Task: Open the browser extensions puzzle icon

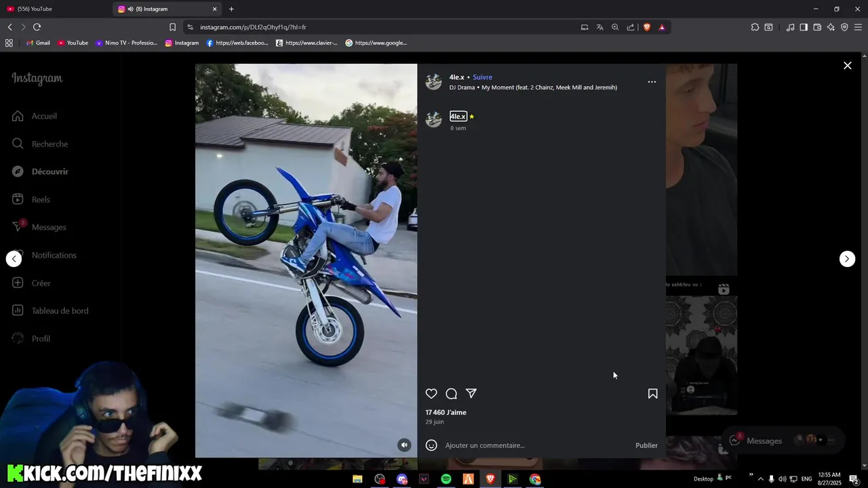Action: (755, 27)
